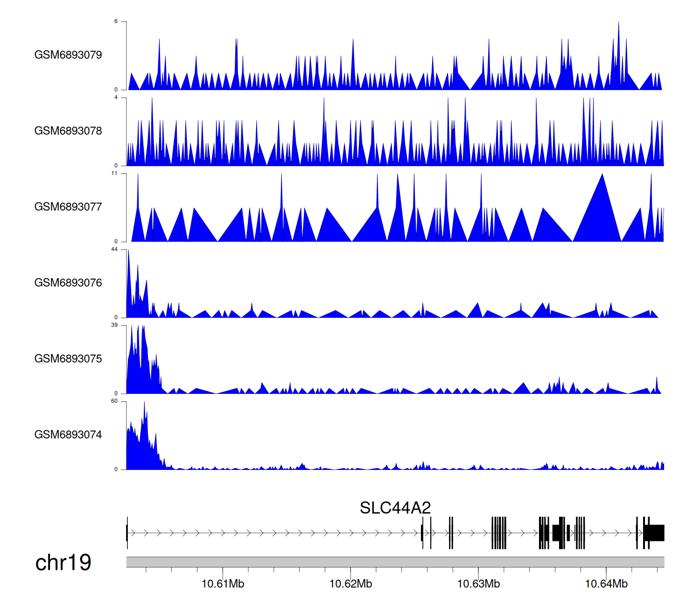
Task: Click the 10.64Mb axis label
Action: point(606,584)
